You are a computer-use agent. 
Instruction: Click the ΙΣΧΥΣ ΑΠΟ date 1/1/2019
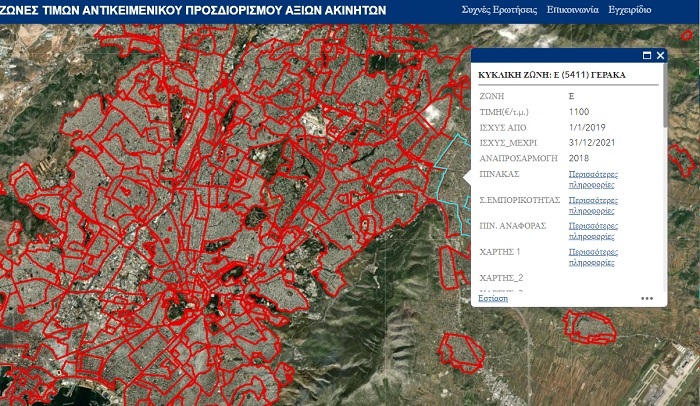tap(587, 129)
